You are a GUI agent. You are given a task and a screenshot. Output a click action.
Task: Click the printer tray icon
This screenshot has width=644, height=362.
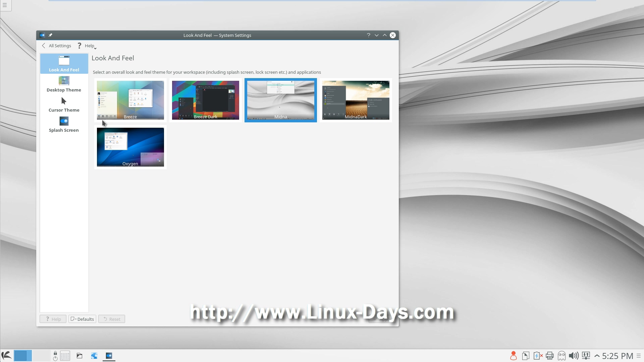point(549,356)
